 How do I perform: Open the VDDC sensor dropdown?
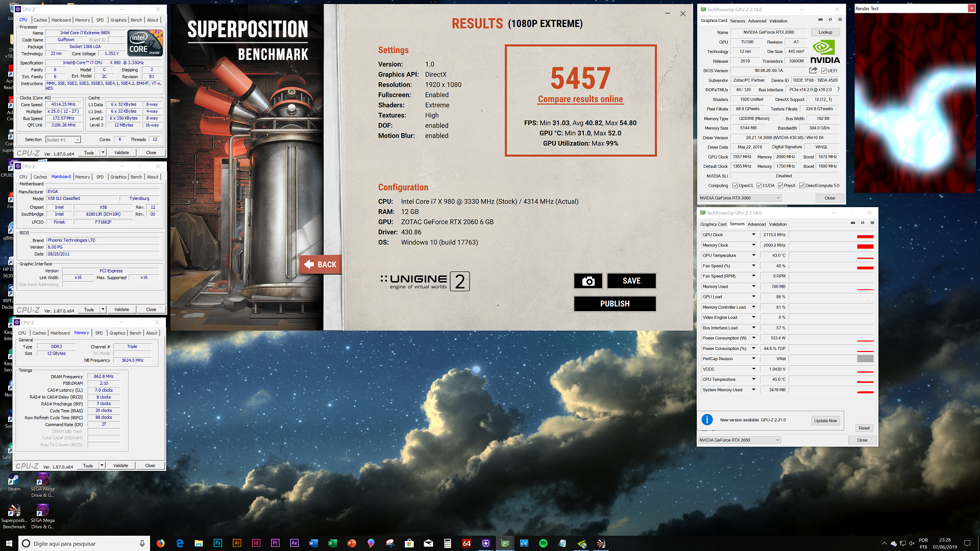(x=753, y=369)
